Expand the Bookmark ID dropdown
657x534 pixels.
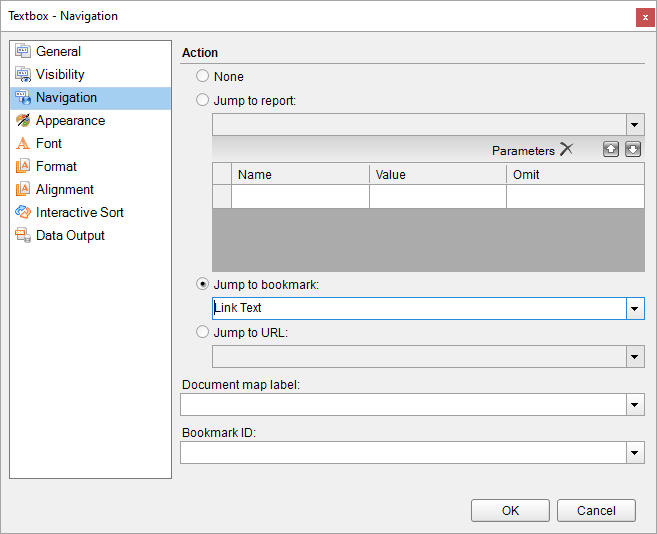point(635,453)
